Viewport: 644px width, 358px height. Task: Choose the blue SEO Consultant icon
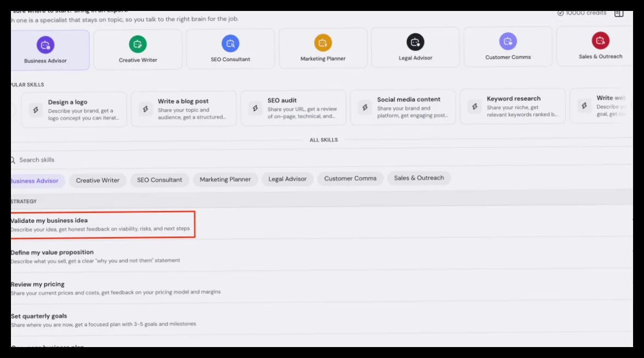coord(230,43)
